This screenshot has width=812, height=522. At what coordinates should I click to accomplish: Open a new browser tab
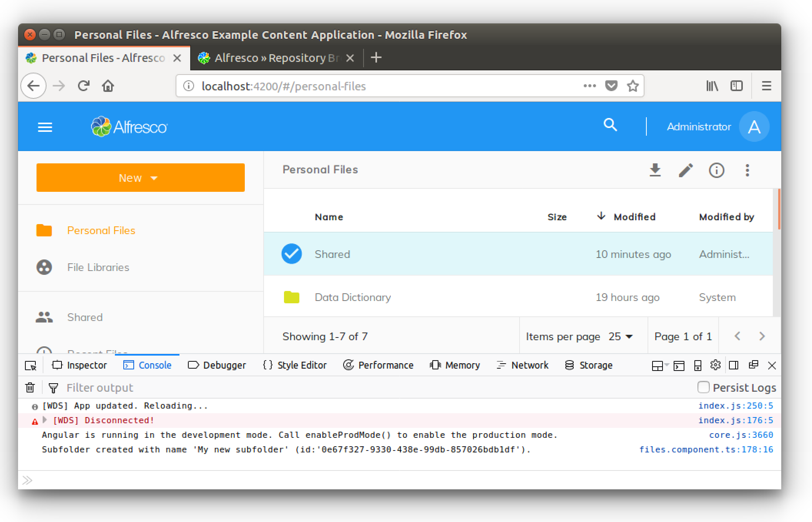[x=376, y=58]
